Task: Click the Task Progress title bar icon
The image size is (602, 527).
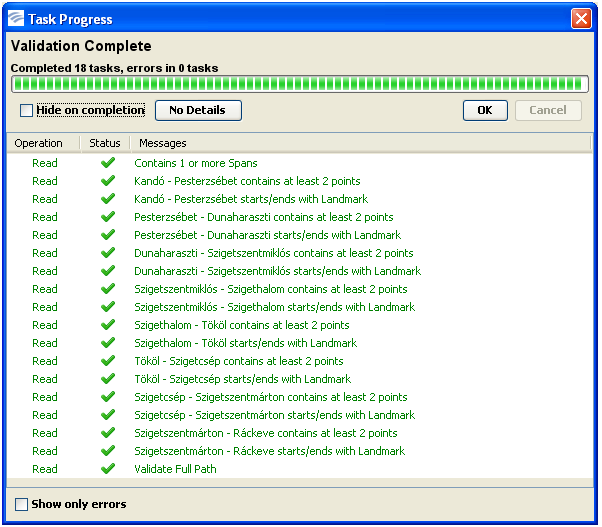Action: click(x=16, y=18)
